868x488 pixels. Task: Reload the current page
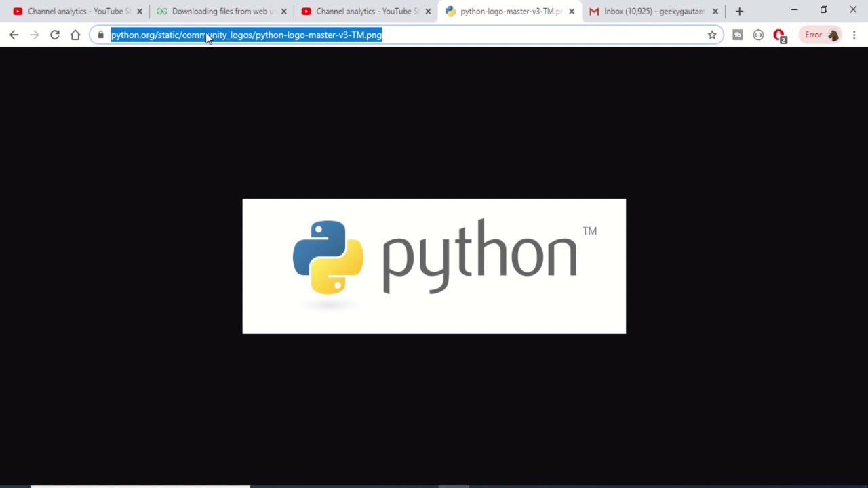click(55, 35)
